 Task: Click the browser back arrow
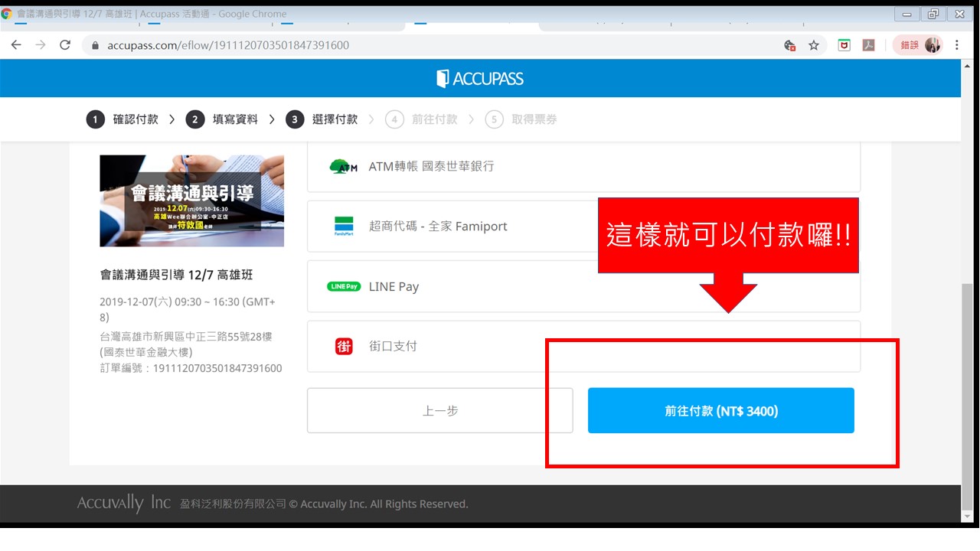point(16,45)
